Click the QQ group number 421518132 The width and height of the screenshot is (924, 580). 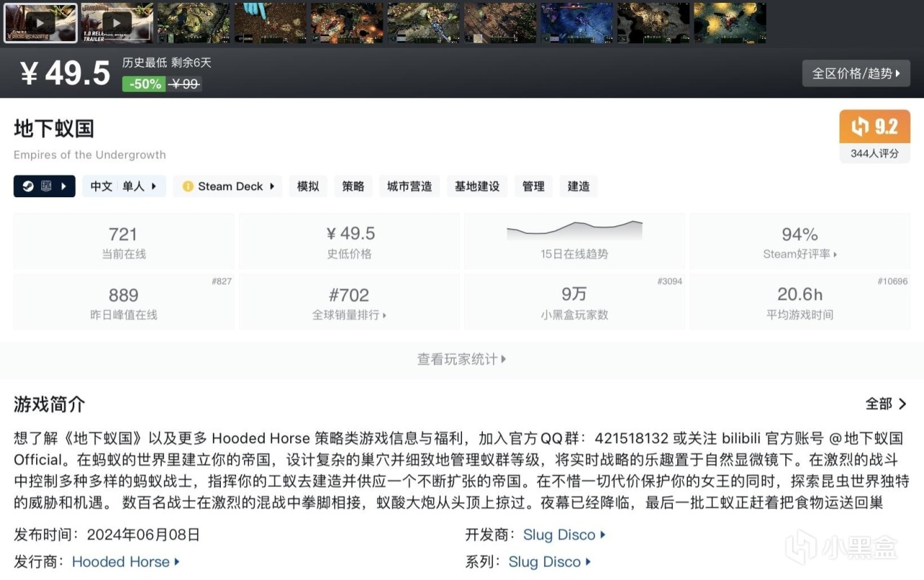pos(633,438)
